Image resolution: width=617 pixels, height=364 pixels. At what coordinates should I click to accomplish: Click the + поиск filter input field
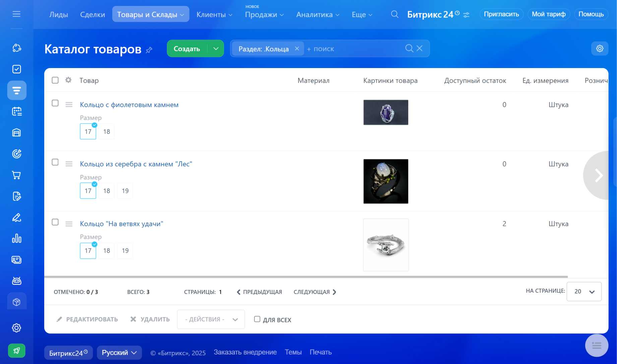click(354, 49)
